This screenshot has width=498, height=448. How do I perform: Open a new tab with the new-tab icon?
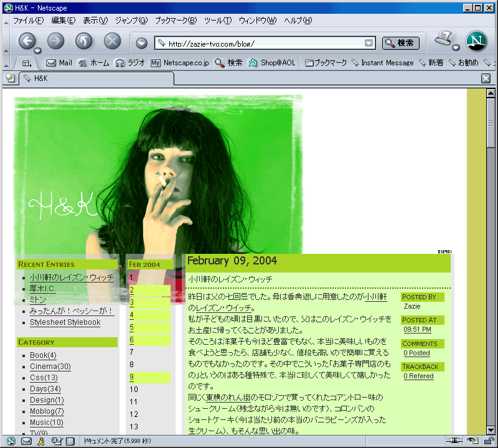coord(10,78)
